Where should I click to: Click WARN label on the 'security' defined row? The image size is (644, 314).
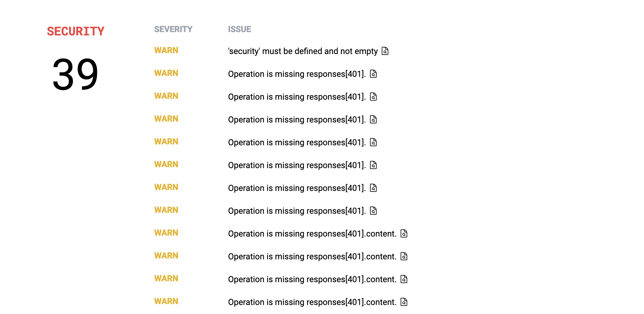pos(166,50)
